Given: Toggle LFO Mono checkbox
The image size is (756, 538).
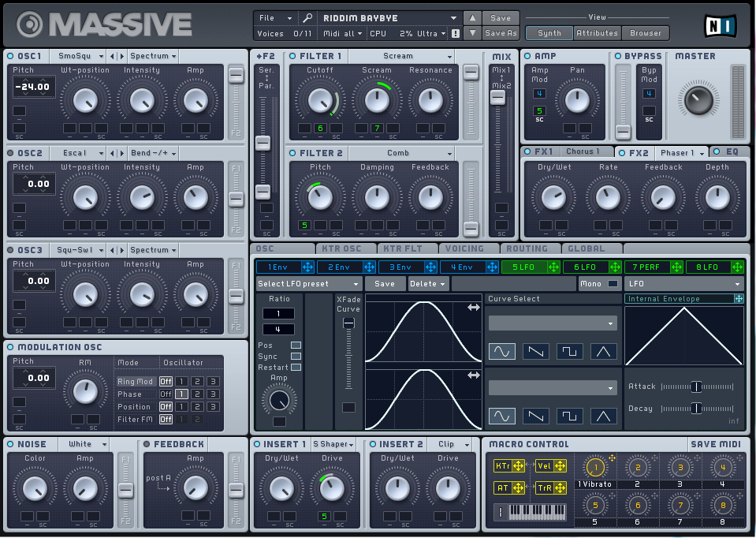Looking at the screenshot, I should tap(613, 284).
